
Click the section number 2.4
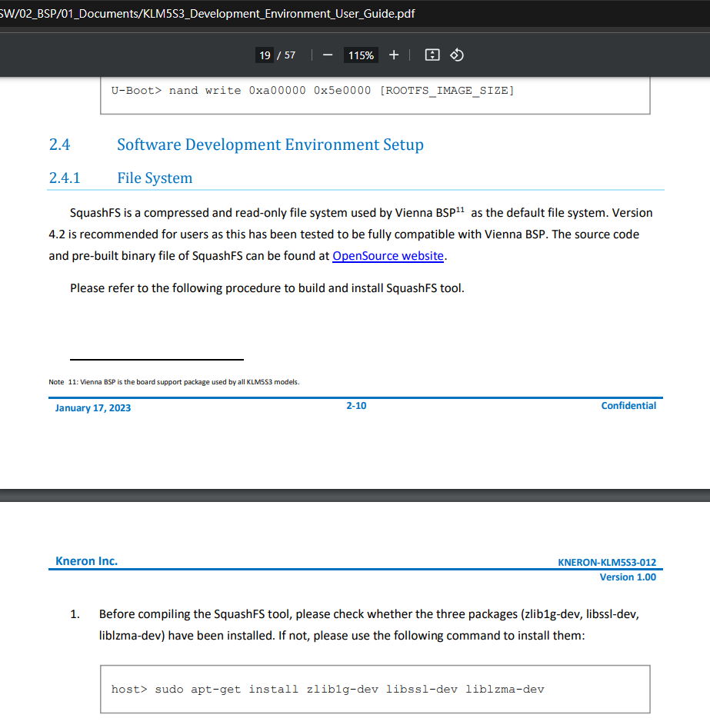[x=59, y=145]
